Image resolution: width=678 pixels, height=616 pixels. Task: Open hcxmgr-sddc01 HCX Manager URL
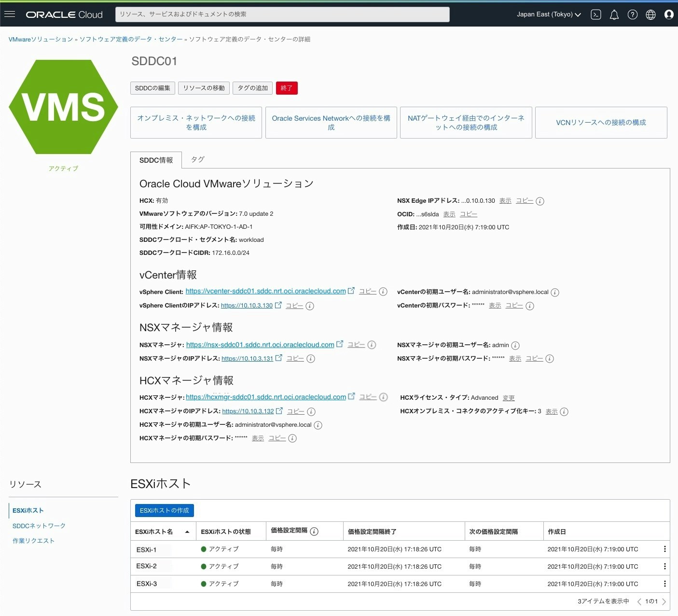[266, 397]
